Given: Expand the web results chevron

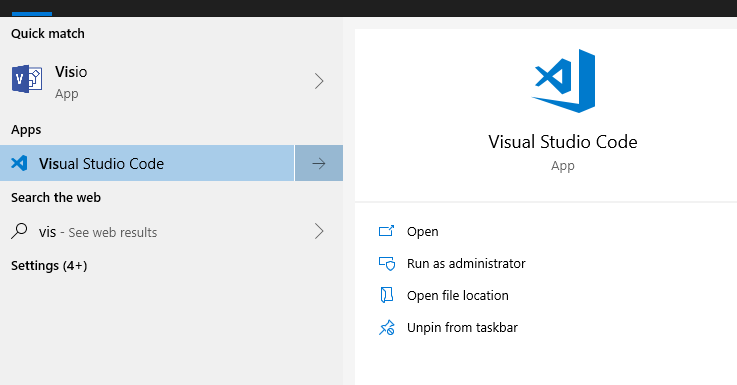Looking at the screenshot, I should [x=319, y=231].
